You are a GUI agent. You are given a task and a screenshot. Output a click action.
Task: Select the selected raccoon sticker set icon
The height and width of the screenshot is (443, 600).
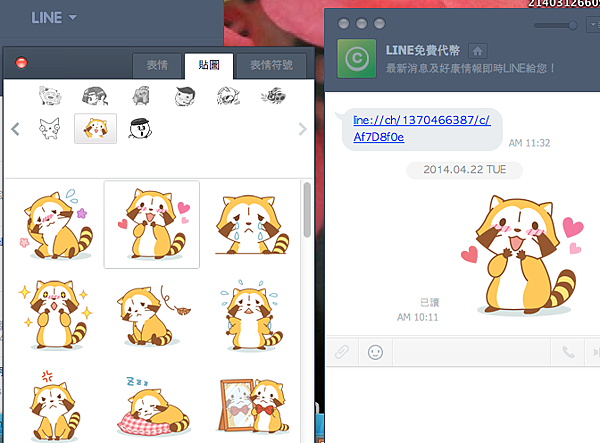click(95, 129)
